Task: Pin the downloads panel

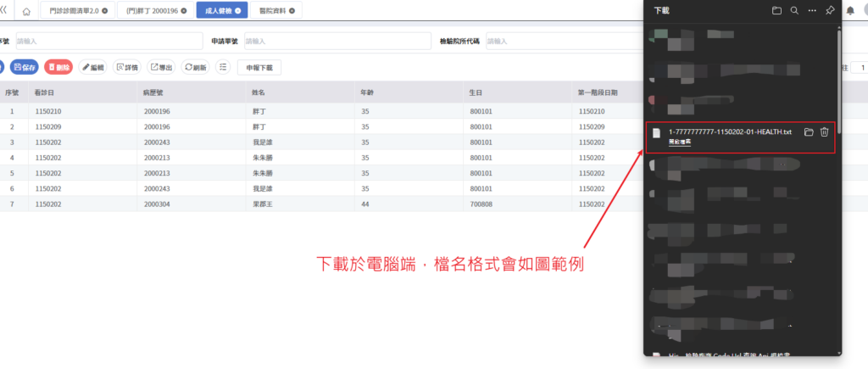Action: pyautogui.click(x=830, y=11)
